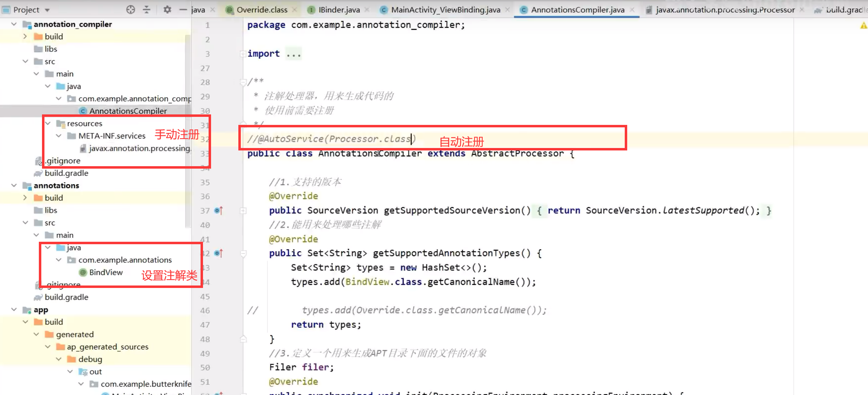Image resolution: width=868 pixels, height=395 pixels.
Task: Select AnnotationsCompiler class in project tree
Action: click(128, 111)
